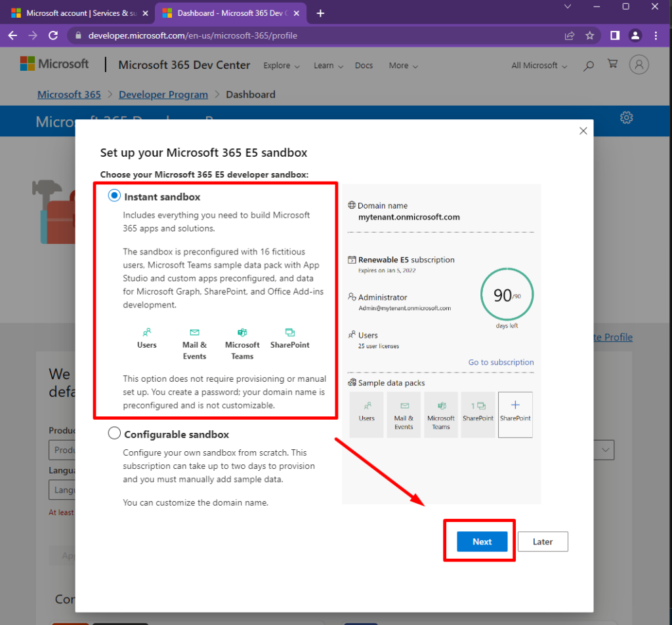Click the Admin@mytenant.onmicrosoft.com address
The height and width of the screenshot is (625, 672).
tap(404, 308)
